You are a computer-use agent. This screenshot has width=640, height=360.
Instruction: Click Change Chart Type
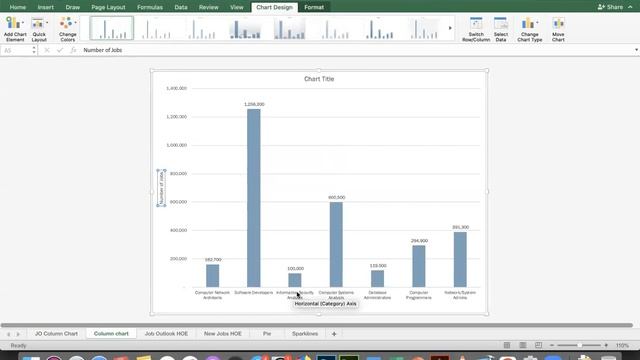click(x=530, y=29)
